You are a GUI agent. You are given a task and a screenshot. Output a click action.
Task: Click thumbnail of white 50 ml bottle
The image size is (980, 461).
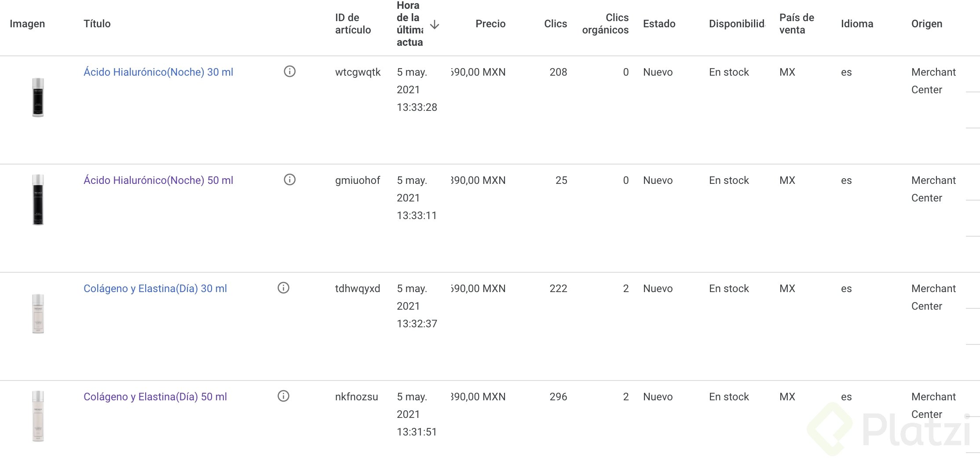(x=38, y=416)
